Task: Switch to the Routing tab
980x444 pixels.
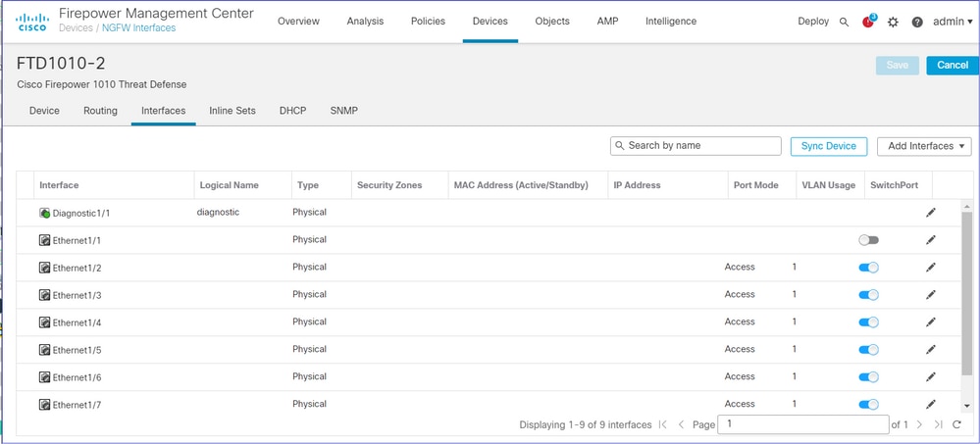Action: coord(101,111)
